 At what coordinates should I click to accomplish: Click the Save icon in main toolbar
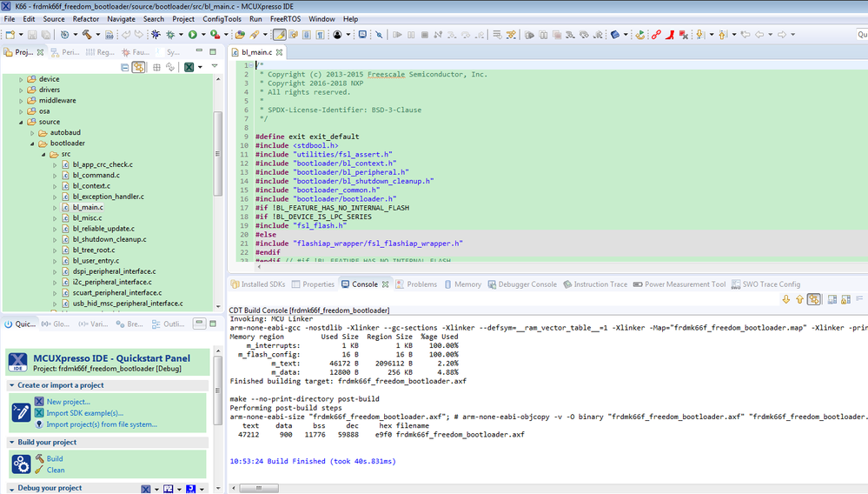tap(32, 35)
